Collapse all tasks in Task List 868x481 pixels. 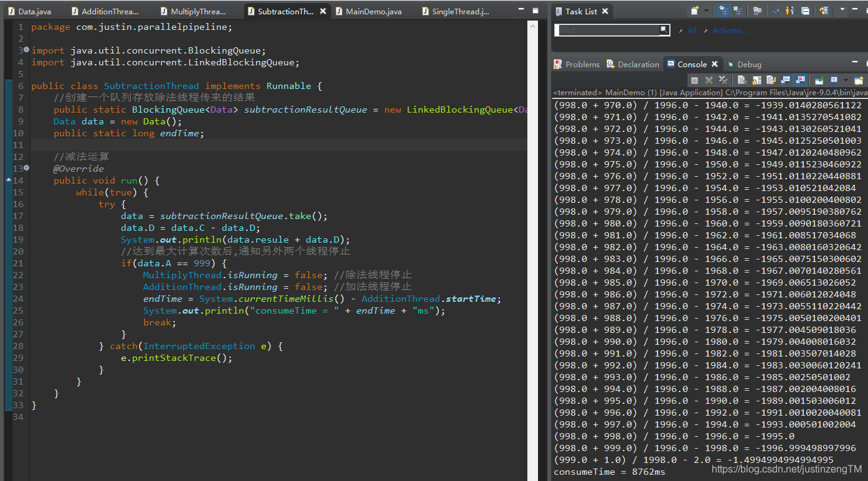click(805, 11)
